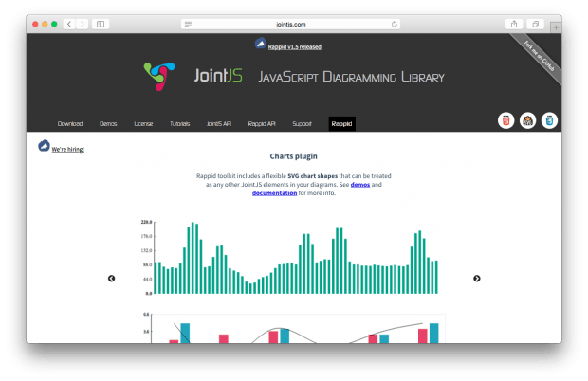
Task: Open the Demos navigation item
Action: pyautogui.click(x=108, y=124)
